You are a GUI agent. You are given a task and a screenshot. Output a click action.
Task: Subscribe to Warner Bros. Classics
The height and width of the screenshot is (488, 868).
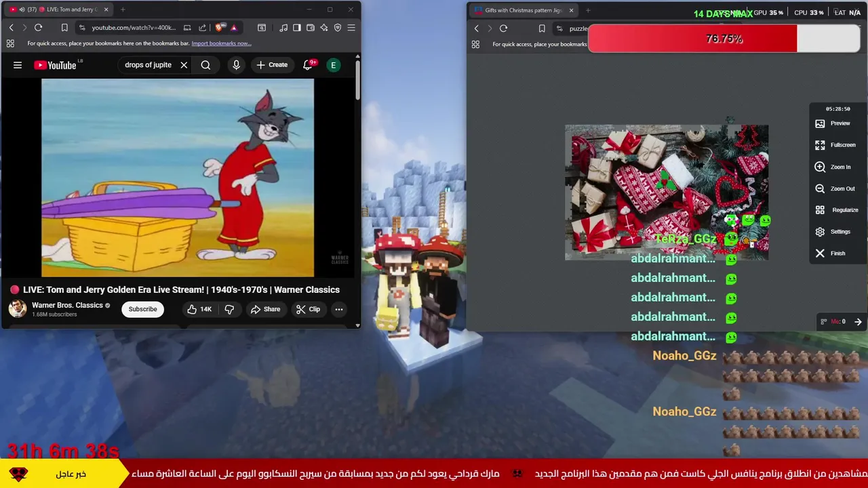pos(142,309)
